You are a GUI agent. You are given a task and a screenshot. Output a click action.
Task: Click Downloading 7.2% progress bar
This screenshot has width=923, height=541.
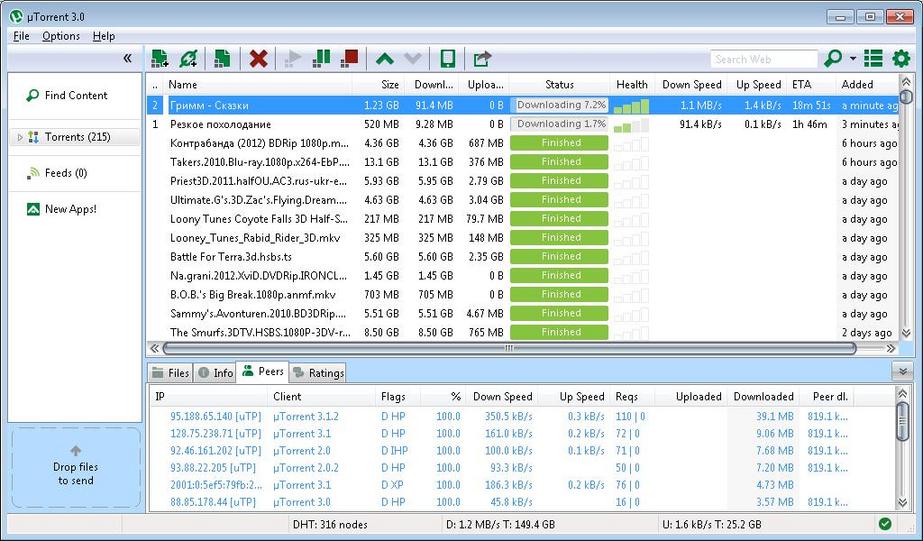coord(559,105)
